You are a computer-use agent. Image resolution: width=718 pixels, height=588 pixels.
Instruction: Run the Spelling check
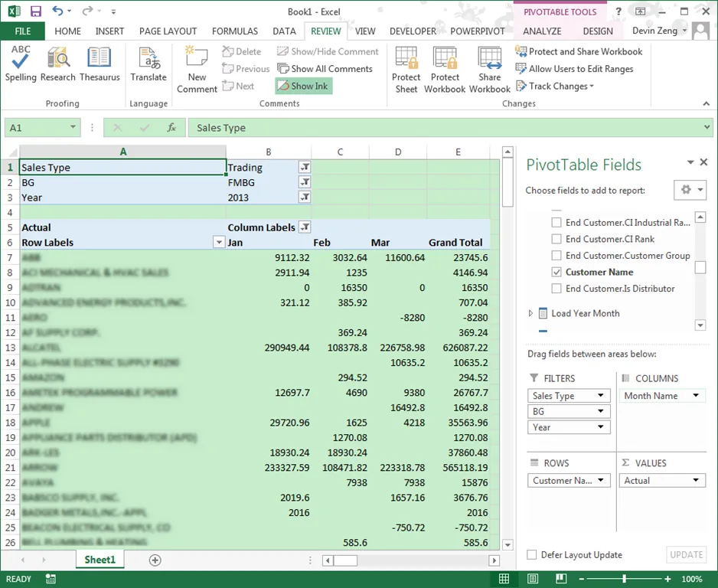21,64
